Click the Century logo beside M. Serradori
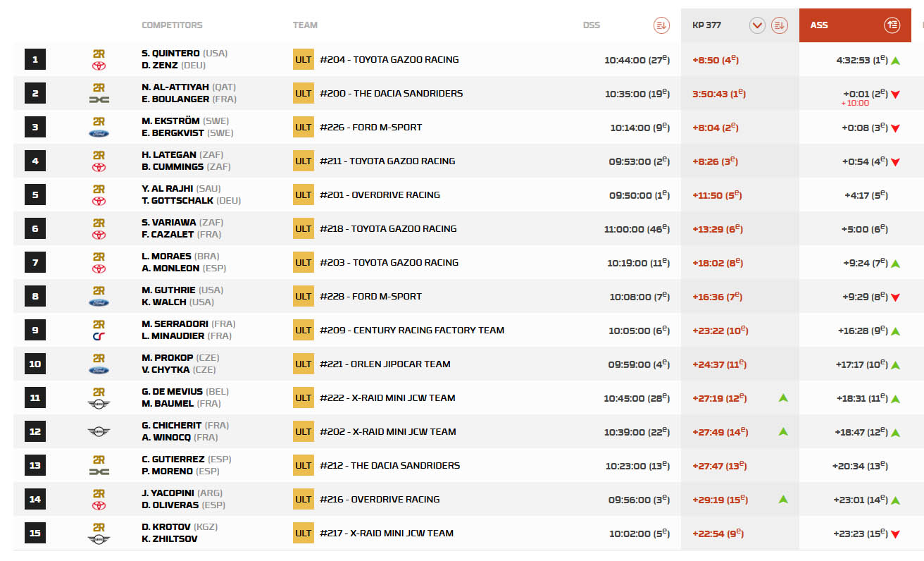 (99, 336)
